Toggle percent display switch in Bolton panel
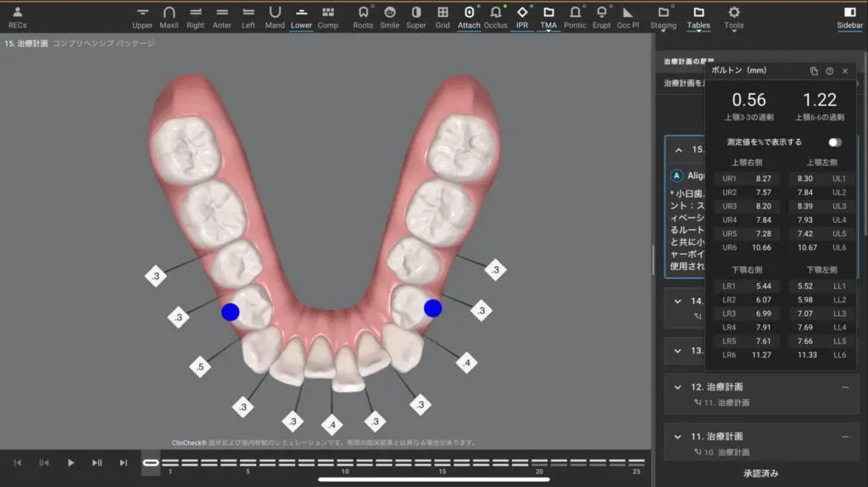The height and width of the screenshot is (487, 868). pyautogui.click(x=835, y=142)
